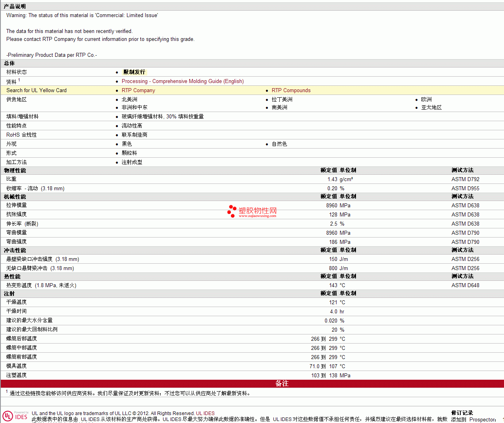Click the 71.0 到 107 °C mold temperature
Screen dimensions: 504x423
tap(327, 366)
